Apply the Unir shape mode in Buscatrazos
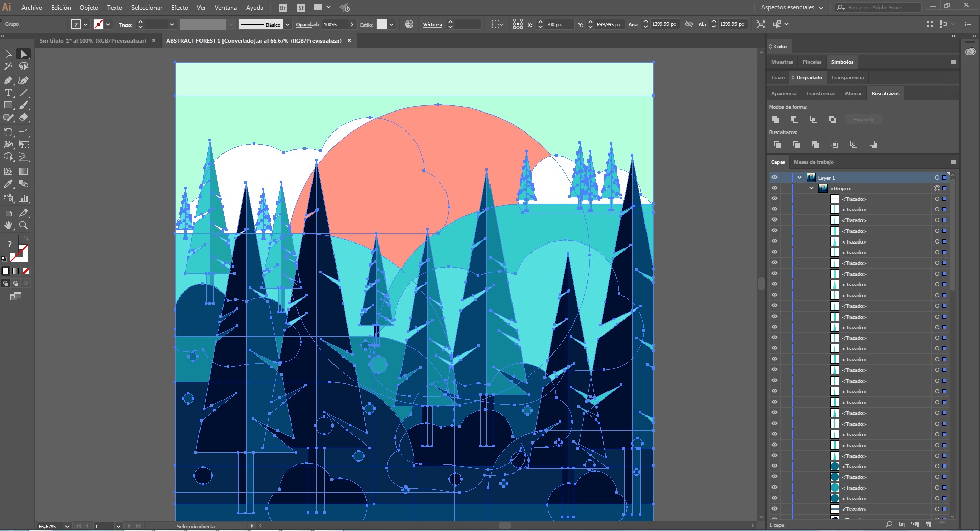This screenshot has height=531, width=980. click(x=775, y=119)
